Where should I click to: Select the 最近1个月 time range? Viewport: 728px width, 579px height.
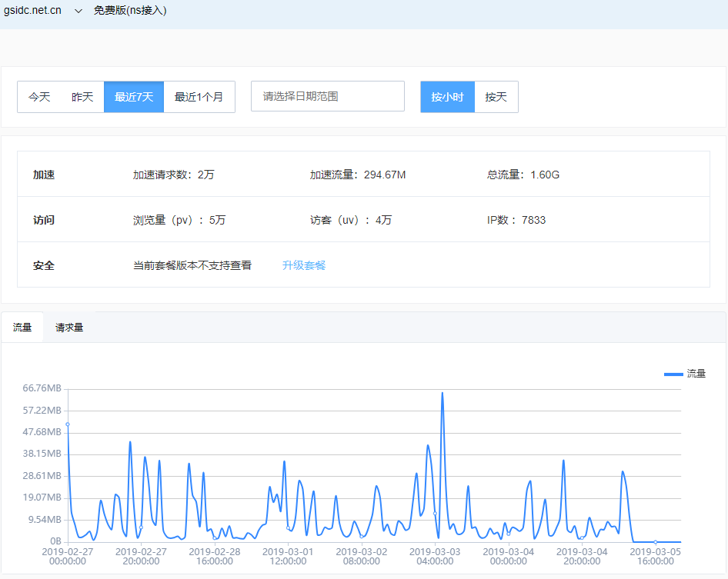(x=199, y=97)
